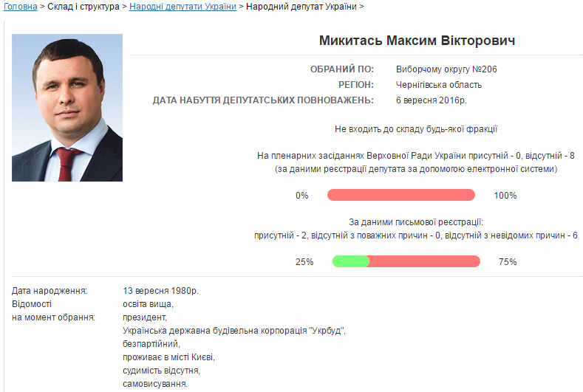This screenshot has height=392, width=583.
Task: Click the 75% label beside the written bar
Action: 508,261
